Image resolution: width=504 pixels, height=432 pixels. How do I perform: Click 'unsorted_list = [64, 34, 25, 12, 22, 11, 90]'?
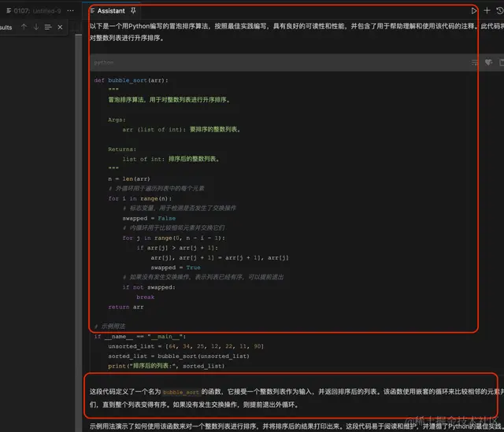click(x=186, y=346)
